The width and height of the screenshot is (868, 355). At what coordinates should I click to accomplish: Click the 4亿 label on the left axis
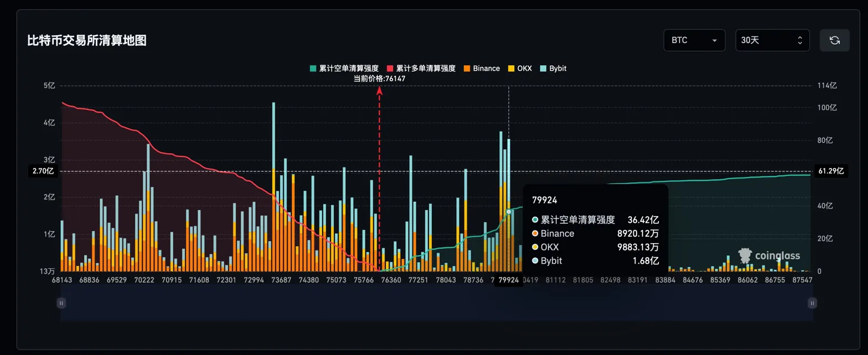tap(49, 122)
